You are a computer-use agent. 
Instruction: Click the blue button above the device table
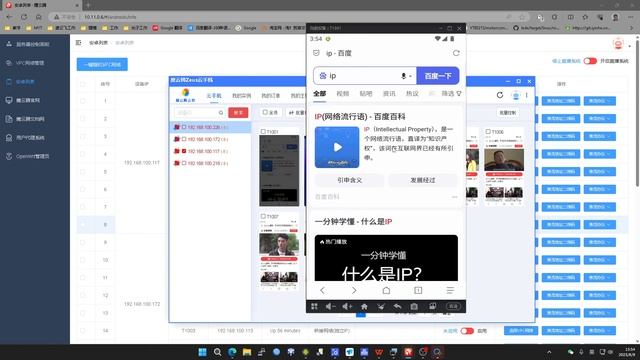click(x=102, y=64)
